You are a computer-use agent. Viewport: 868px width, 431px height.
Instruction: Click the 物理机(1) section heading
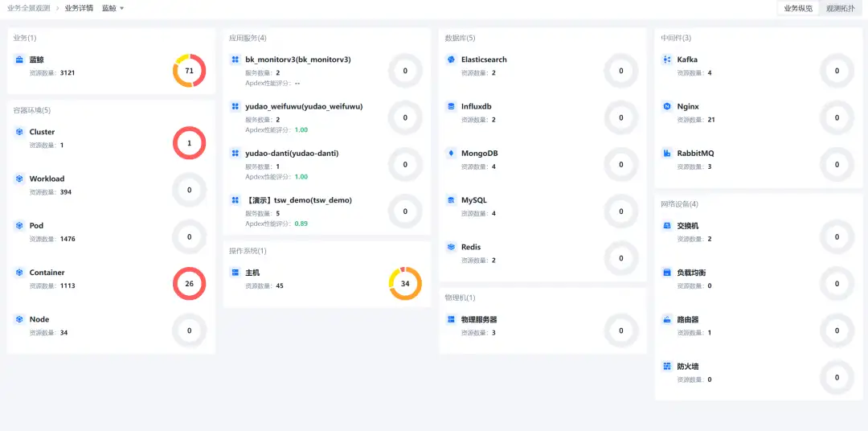coord(461,298)
